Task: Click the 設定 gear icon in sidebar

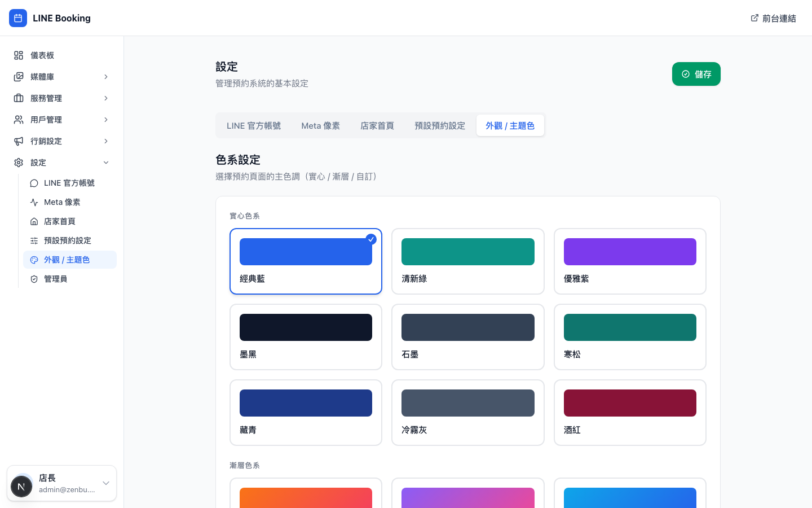Action: pos(18,163)
